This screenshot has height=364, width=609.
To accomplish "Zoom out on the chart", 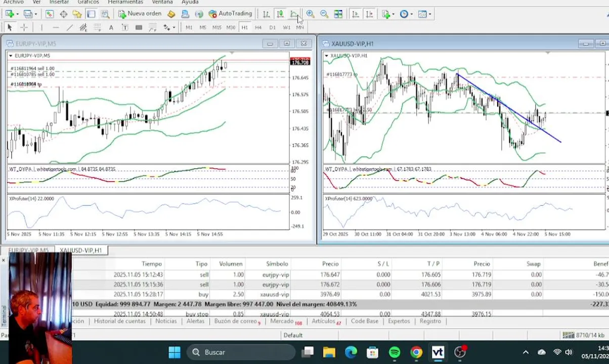I will (x=324, y=14).
